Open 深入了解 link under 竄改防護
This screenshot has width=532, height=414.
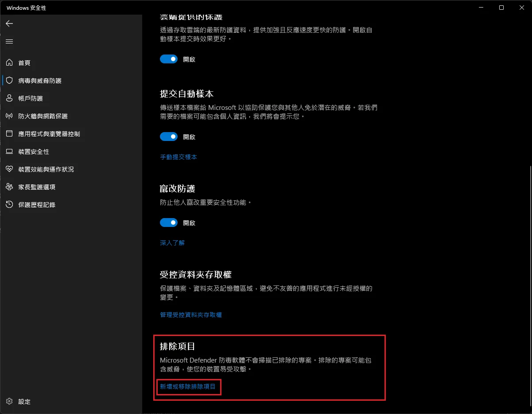point(172,243)
